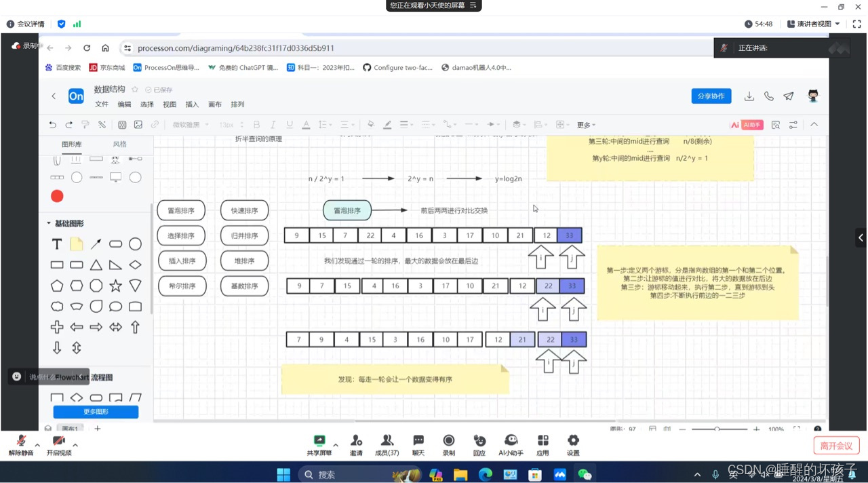Activate the format painter brush
The height and width of the screenshot is (483, 868).
coord(85,125)
